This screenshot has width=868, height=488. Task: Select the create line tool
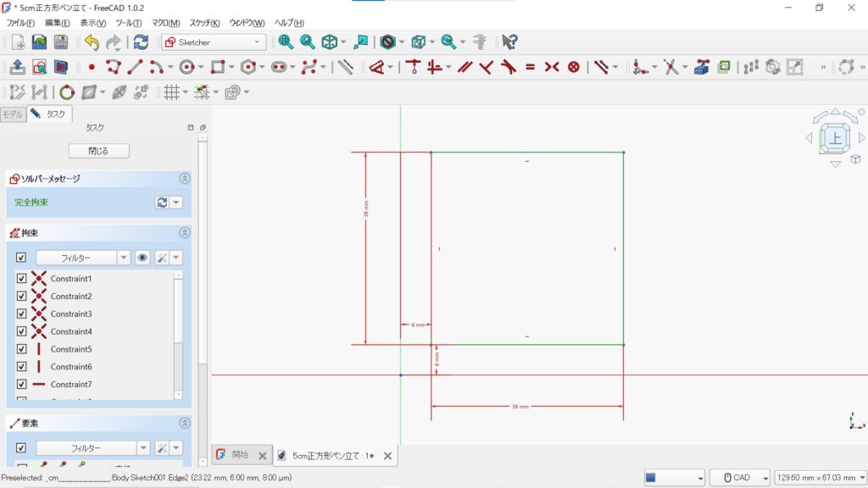click(134, 67)
